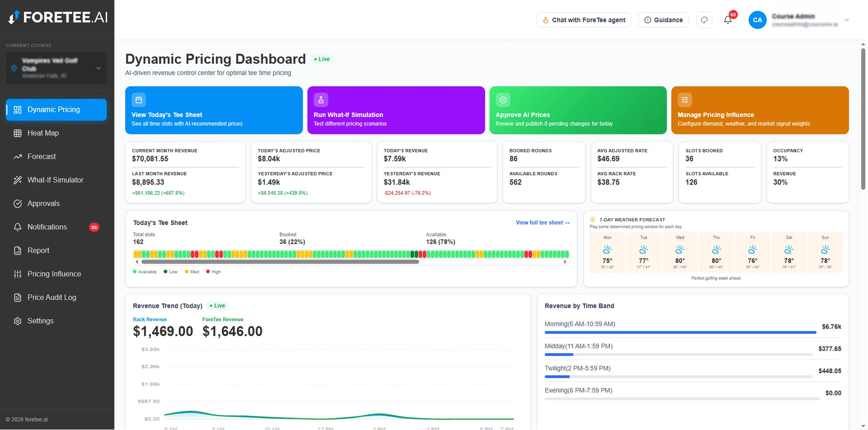Click the High legend label

point(216,272)
